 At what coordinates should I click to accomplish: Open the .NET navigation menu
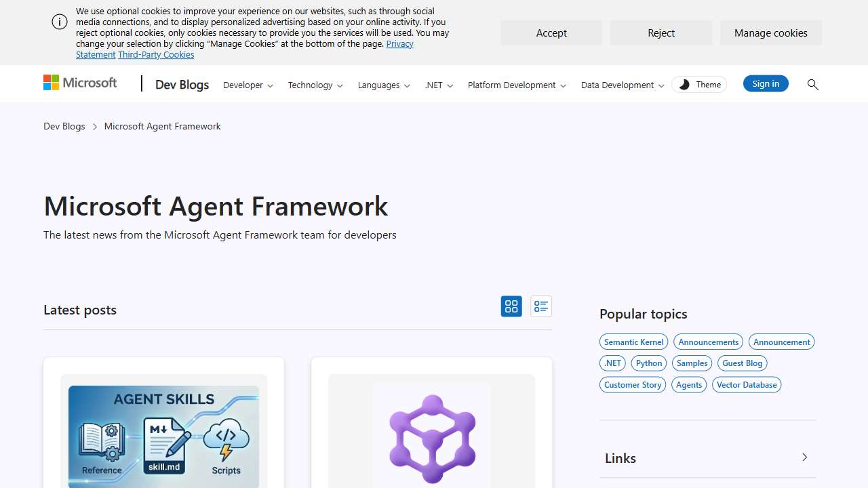pos(439,85)
